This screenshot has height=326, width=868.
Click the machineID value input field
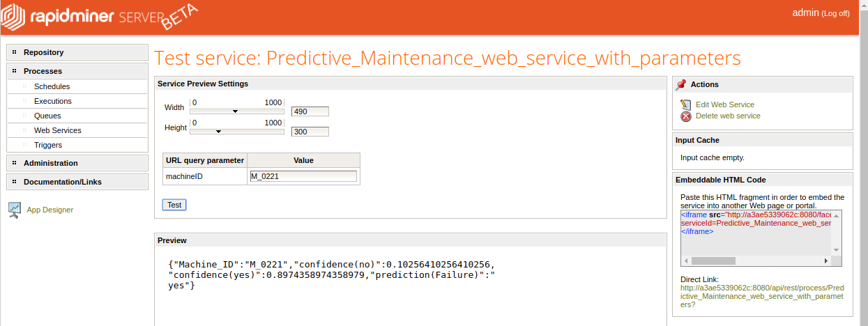[303, 176]
